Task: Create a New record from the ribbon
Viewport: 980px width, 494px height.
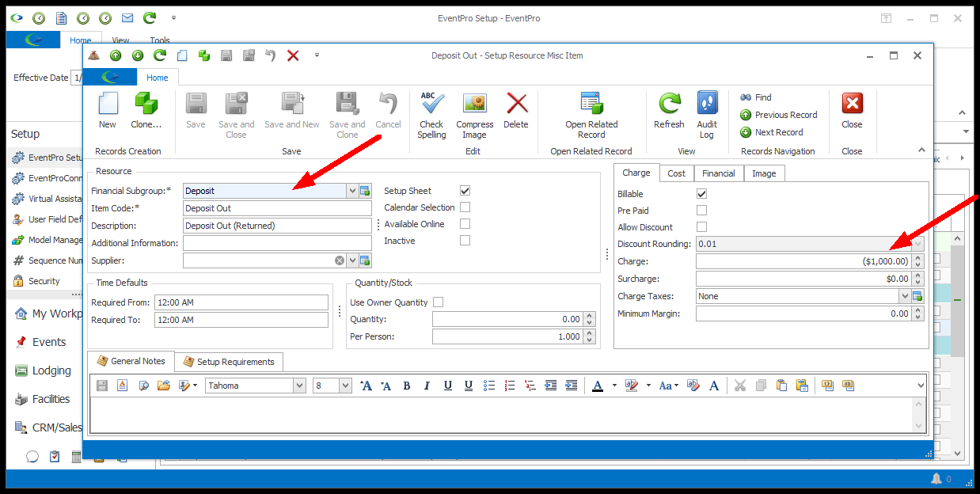Action: [108, 110]
